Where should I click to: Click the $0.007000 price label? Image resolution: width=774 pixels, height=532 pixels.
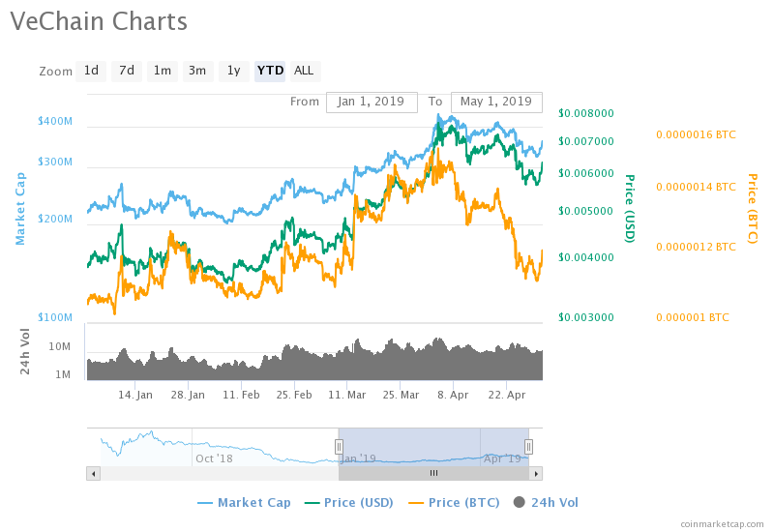(586, 141)
